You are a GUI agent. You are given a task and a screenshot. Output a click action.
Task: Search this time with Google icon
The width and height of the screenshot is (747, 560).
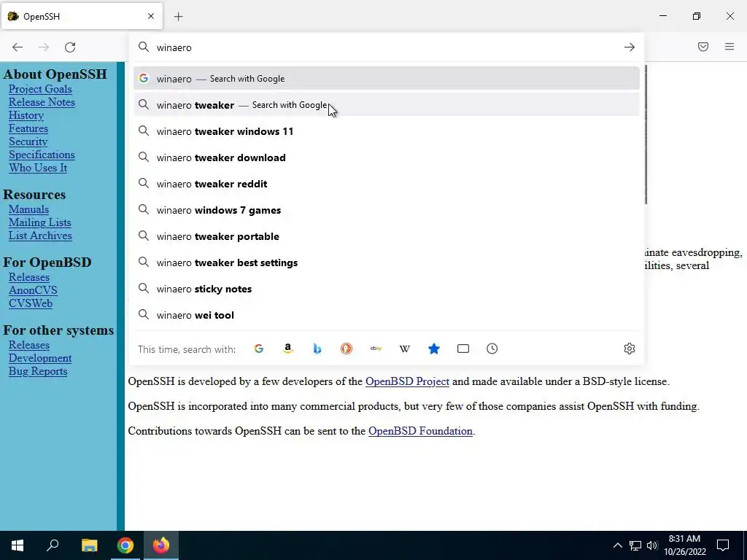pyautogui.click(x=259, y=349)
